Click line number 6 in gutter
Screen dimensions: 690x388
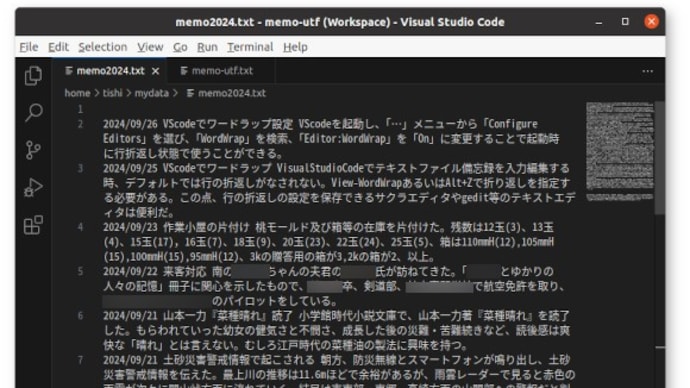coord(80,316)
